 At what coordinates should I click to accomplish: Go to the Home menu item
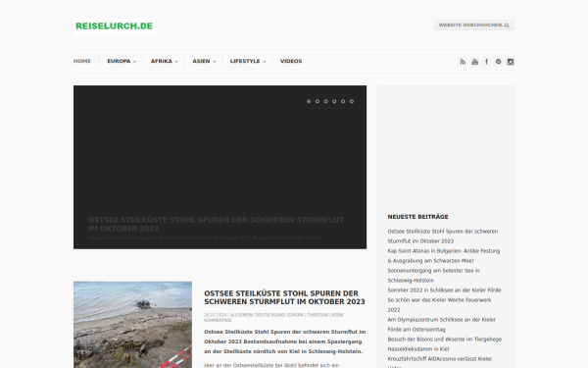(82, 61)
